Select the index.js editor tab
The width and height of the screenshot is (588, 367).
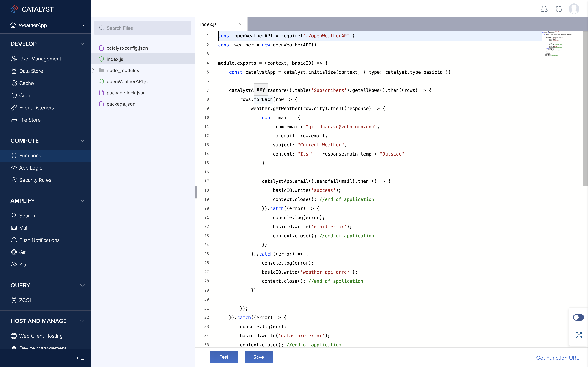[x=208, y=24]
